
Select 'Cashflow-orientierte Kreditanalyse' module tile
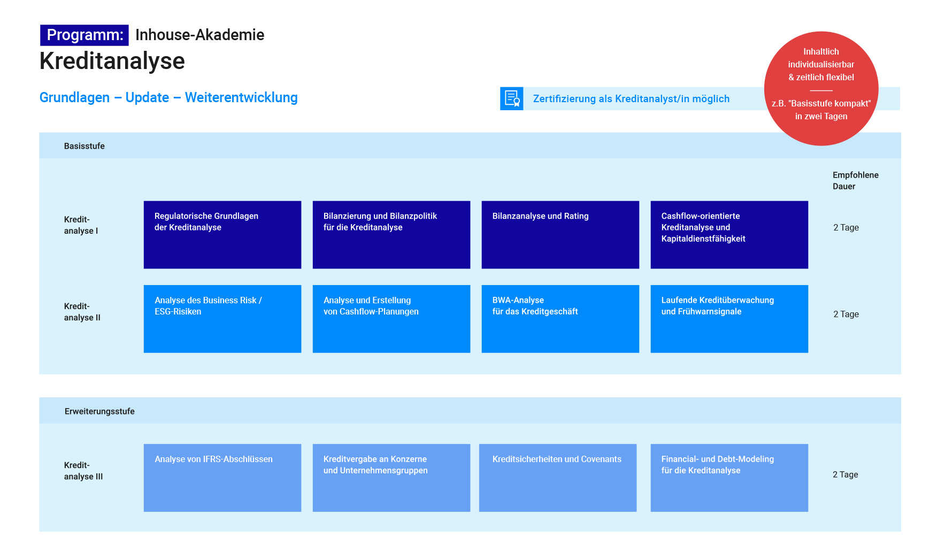click(729, 234)
